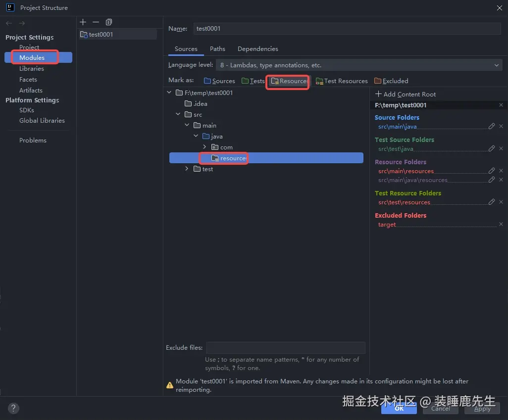Click target excluded folder entry
This screenshot has width=508, height=420.
[387, 225]
